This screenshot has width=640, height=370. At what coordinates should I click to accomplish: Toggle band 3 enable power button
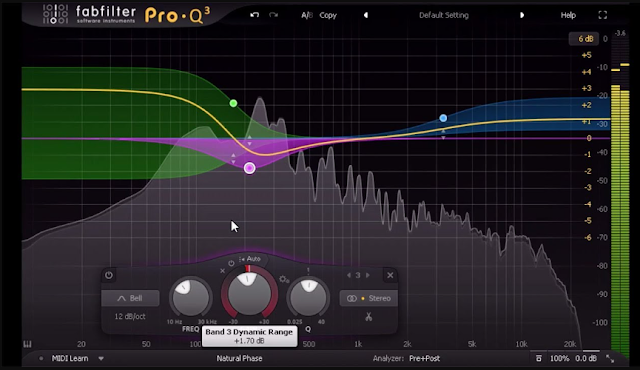pos(109,275)
